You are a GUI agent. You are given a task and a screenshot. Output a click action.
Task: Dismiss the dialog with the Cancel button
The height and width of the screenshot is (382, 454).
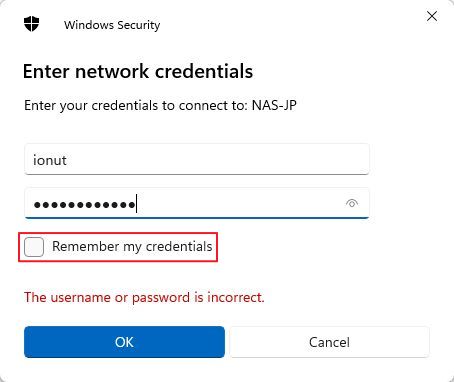click(x=329, y=342)
